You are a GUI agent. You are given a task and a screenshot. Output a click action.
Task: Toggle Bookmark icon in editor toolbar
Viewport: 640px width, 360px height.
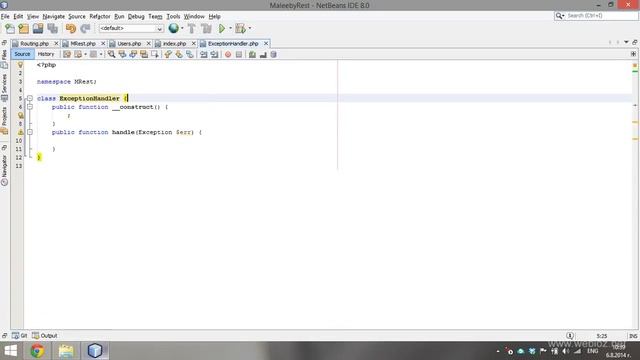(x=190, y=54)
